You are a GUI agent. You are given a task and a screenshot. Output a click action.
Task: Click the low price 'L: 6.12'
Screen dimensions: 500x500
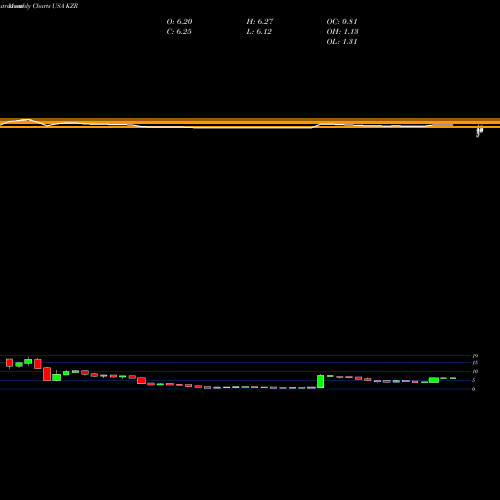[x=259, y=32]
